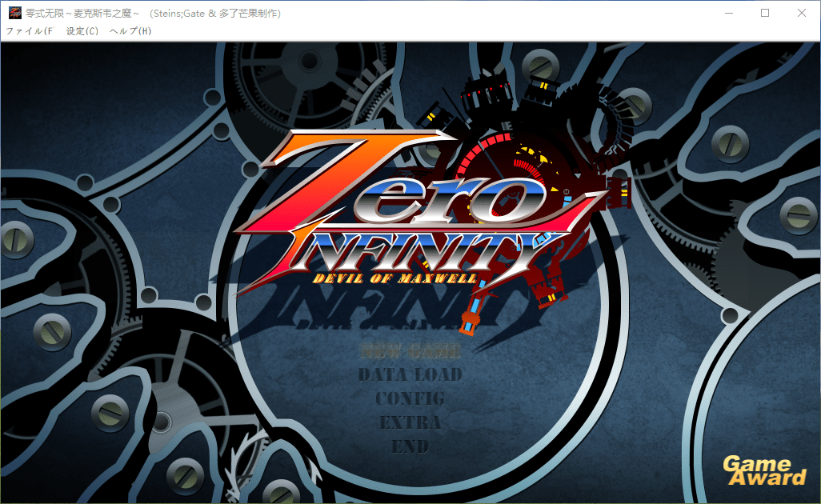Open the 设定(C) menu

82,31
